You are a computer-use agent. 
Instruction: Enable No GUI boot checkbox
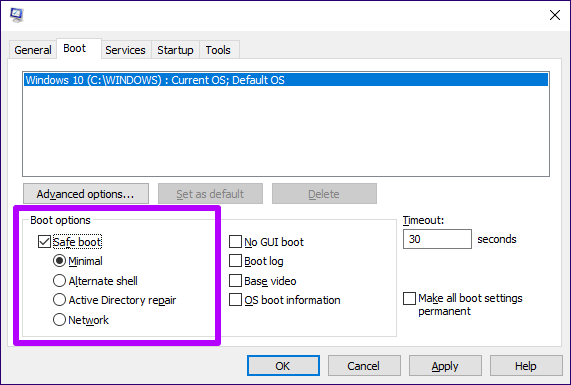click(235, 242)
